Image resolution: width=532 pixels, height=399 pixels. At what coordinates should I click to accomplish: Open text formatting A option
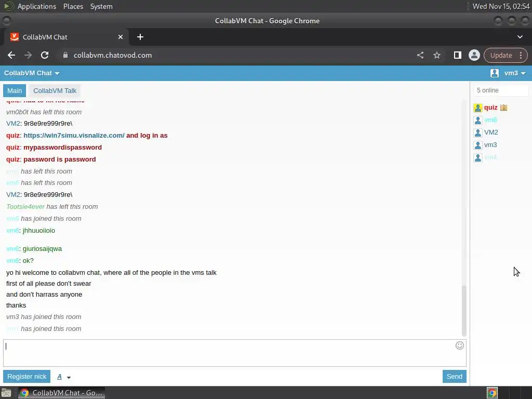pyautogui.click(x=59, y=377)
